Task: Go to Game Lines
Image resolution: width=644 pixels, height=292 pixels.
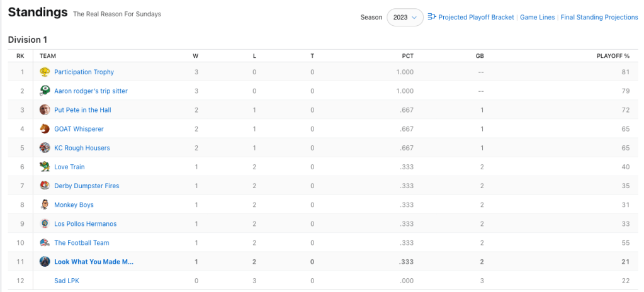Action: coord(537,18)
